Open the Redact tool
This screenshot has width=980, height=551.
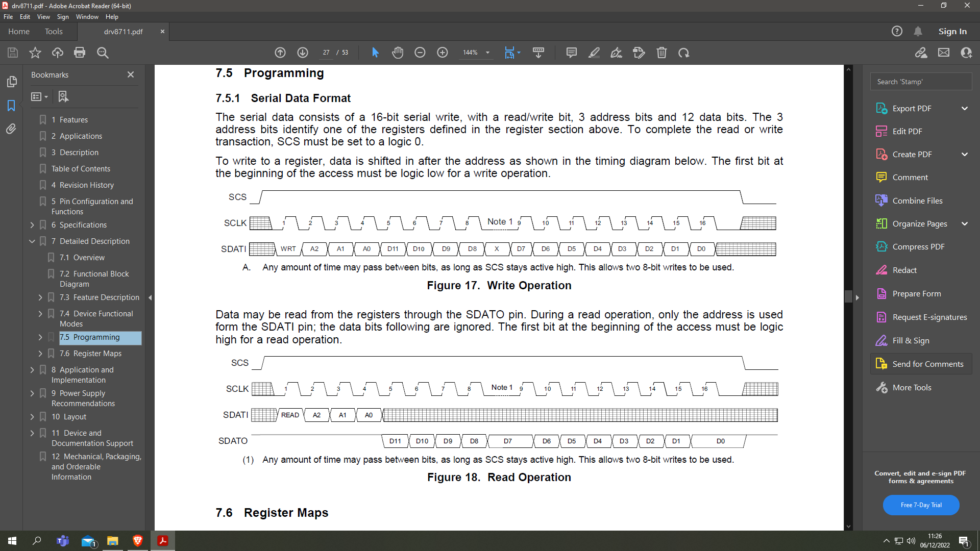pyautogui.click(x=904, y=270)
